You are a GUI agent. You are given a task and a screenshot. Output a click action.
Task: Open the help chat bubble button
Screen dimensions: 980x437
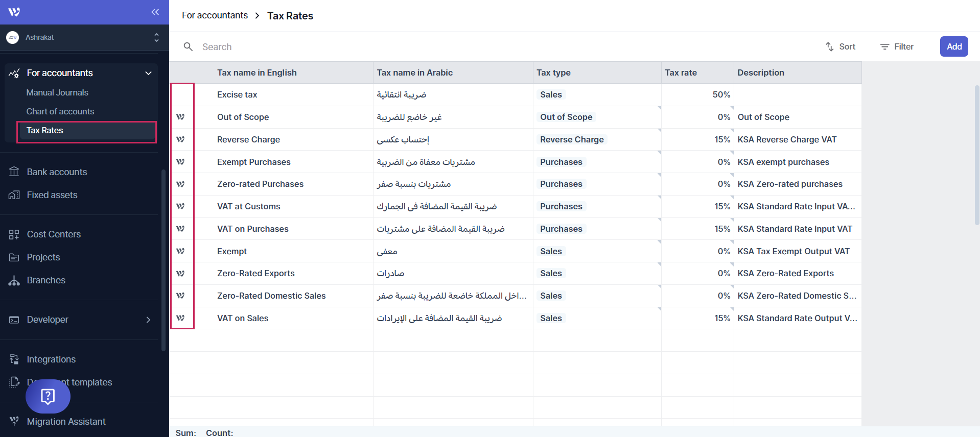[x=48, y=396]
